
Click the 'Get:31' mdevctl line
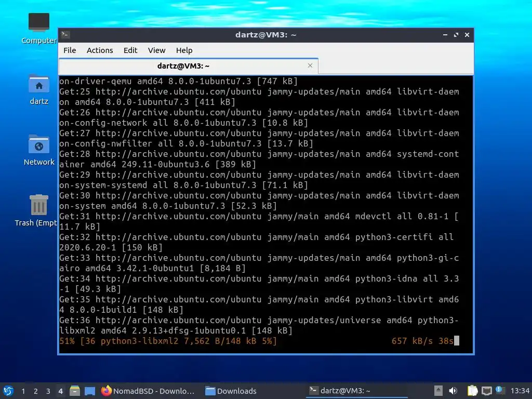pos(259,221)
